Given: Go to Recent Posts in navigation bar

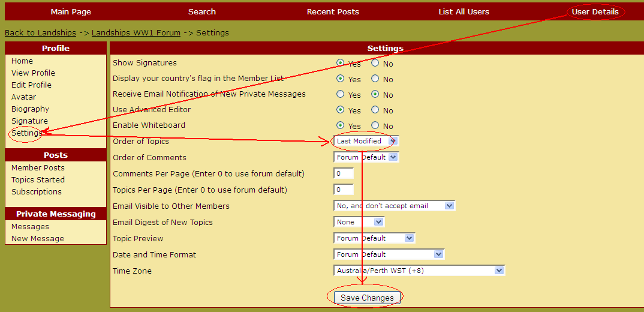Looking at the screenshot, I should (x=333, y=11).
